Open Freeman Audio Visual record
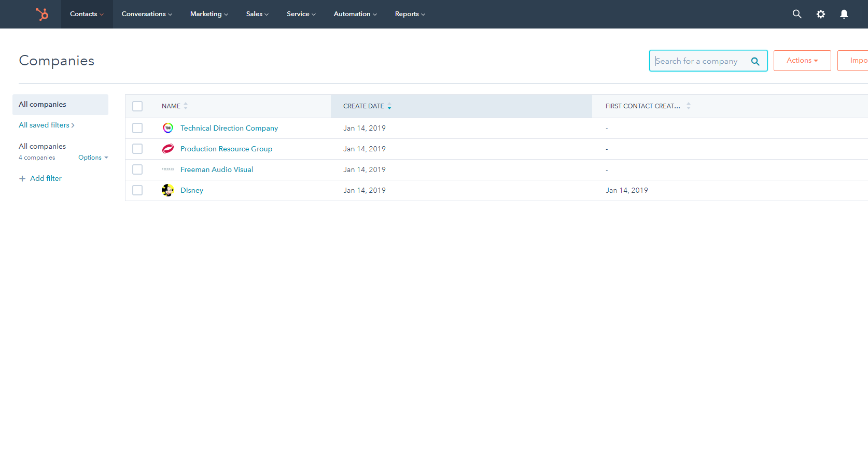This screenshot has height=468, width=868. 217,169
